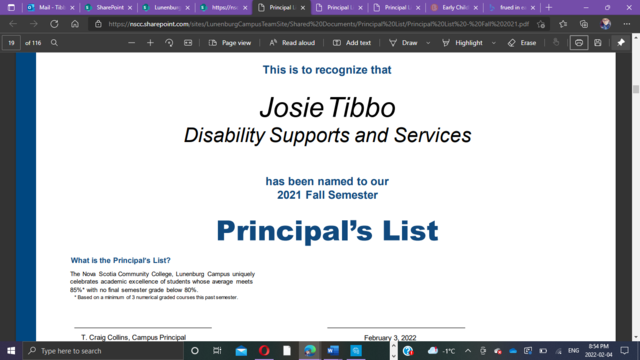Select the Erase tool

(522, 43)
